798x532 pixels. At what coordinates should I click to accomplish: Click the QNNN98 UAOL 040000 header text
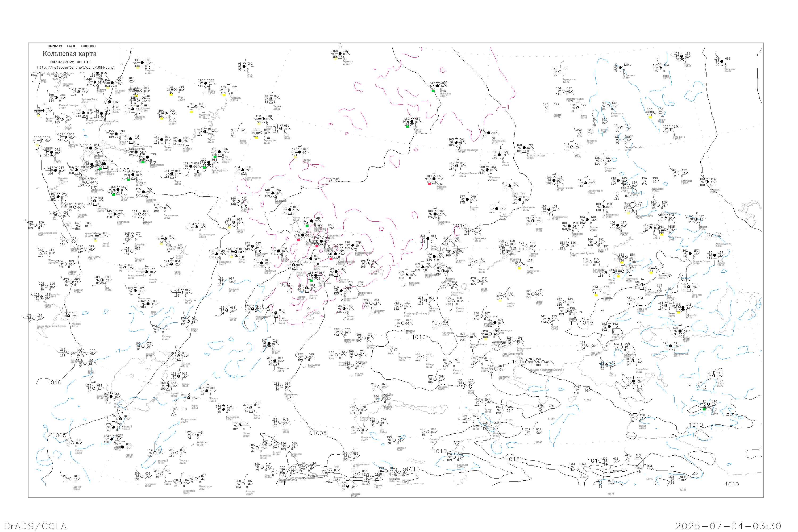pos(72,46)
